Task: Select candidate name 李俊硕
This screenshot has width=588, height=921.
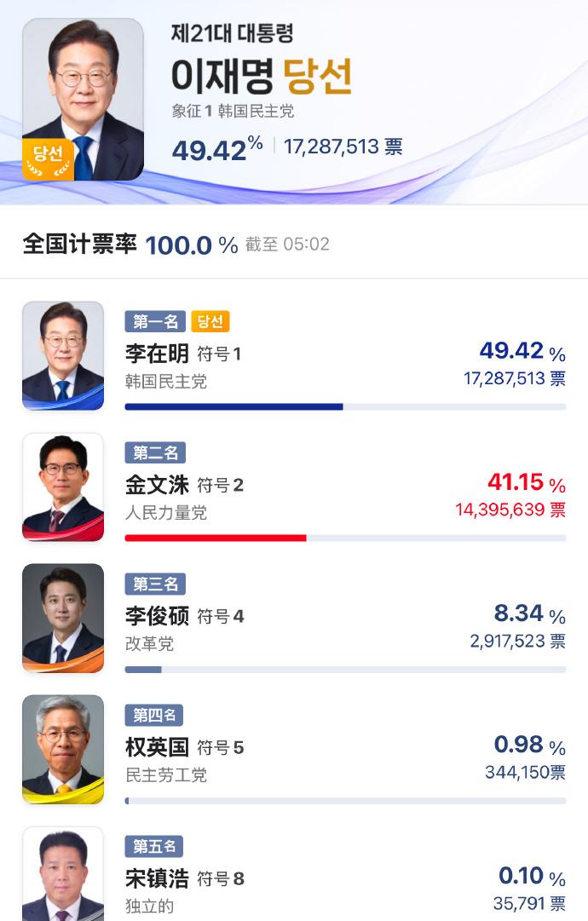Action: pos(157,616)
